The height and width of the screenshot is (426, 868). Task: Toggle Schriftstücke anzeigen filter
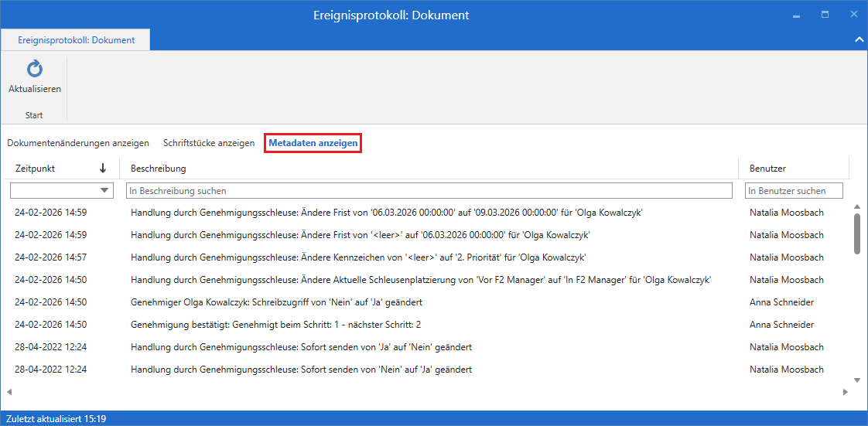209,143
